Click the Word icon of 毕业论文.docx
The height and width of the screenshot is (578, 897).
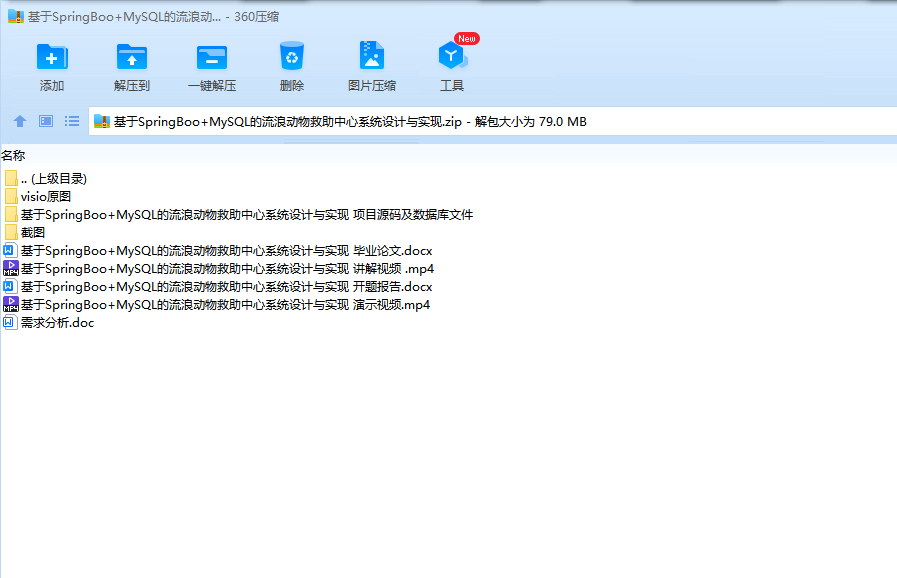point(10,250)
